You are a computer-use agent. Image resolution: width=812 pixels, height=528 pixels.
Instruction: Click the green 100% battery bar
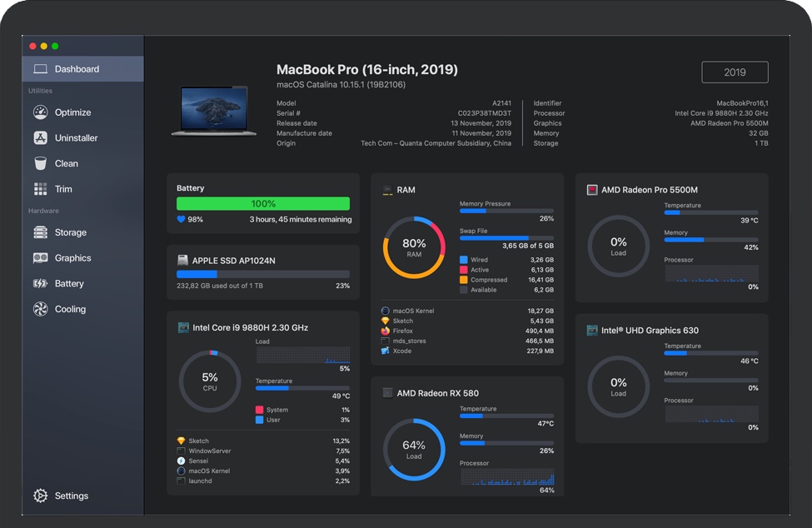263,203
